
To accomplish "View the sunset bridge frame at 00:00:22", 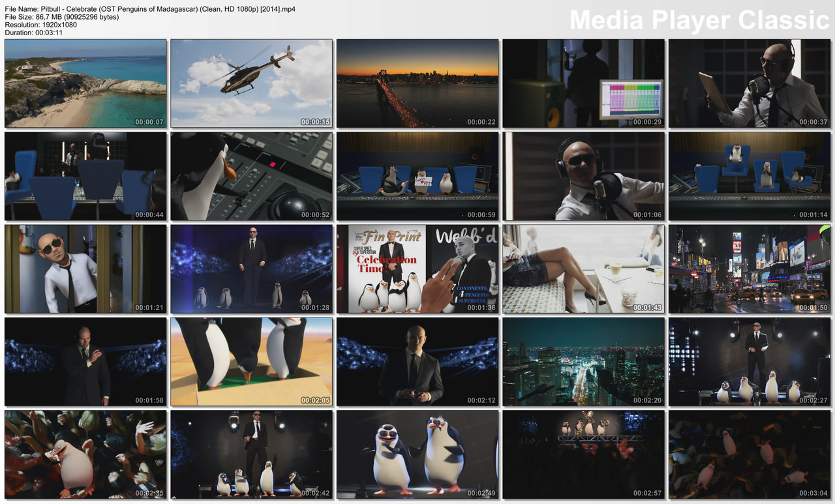I will click(417, 83).
